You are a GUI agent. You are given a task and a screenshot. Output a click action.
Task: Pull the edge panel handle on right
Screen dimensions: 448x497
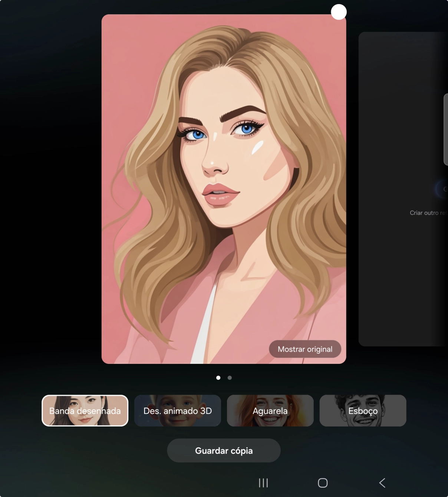coord(445,129)
